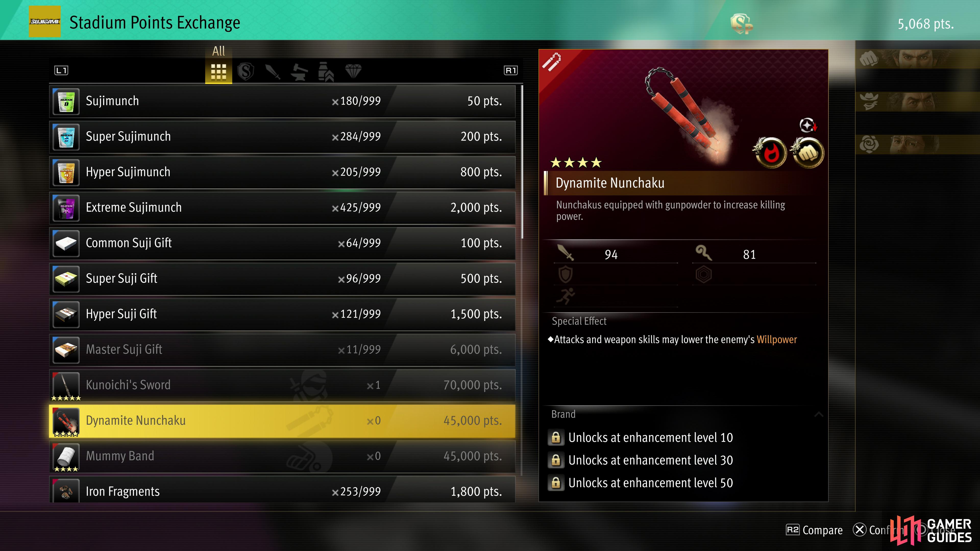Click the R2 Compare button

pyautogui.click(x=815, y=530)
